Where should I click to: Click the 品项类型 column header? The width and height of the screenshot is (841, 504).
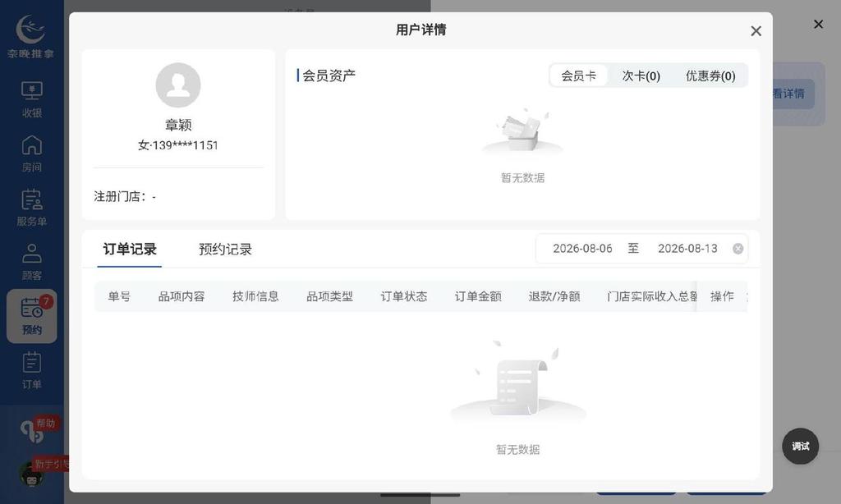pos(330,296)
